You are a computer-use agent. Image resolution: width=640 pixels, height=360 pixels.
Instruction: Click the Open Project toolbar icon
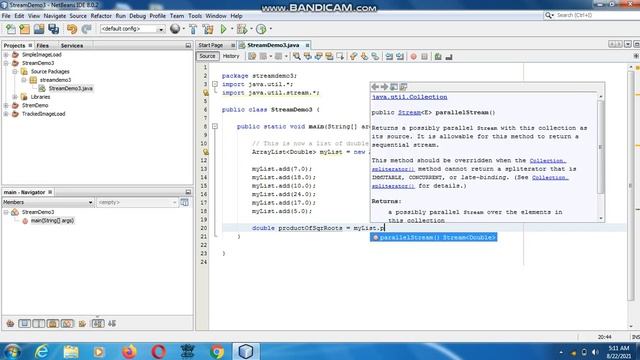[39, 29]
